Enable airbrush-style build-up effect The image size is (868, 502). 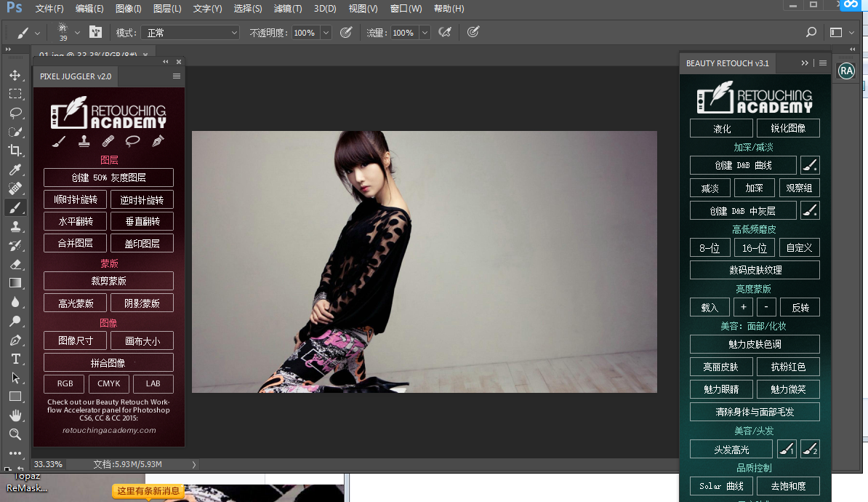pyautogui.click(x=444, y=32)
